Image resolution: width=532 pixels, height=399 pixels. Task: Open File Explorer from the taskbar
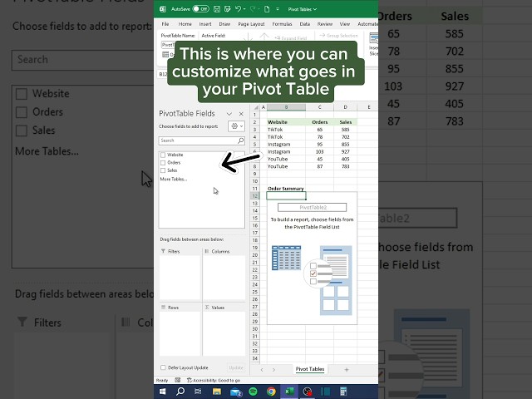(x=216, y=392)
